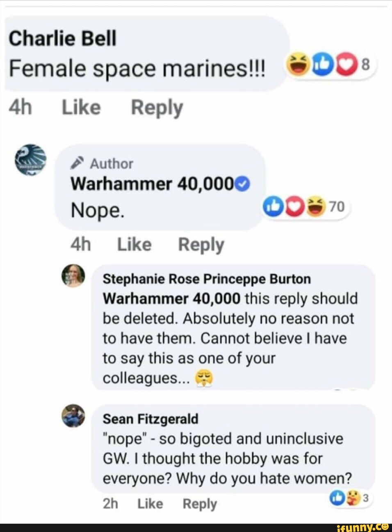Click the ifunny.co watermark logo

tap(362, 527)
